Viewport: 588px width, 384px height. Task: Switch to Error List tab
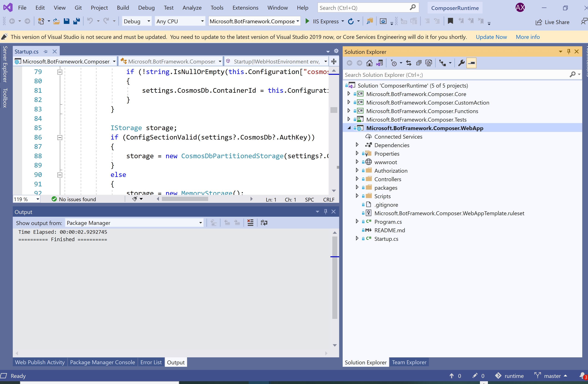tap(151, 362)
